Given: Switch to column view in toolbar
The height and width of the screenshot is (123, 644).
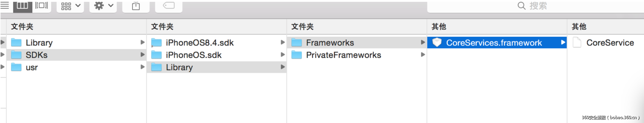Looking at the screenshot, I should [x=22, y=6].
